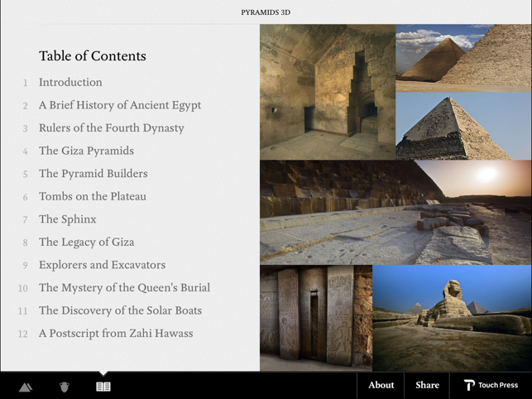Open the About section
This screenshot has width=532, height=399.
click(381, 385)
